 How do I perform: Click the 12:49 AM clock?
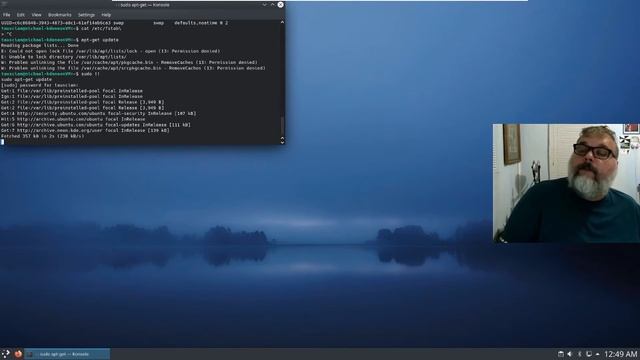pyautogui.click(x=620, y=354)
